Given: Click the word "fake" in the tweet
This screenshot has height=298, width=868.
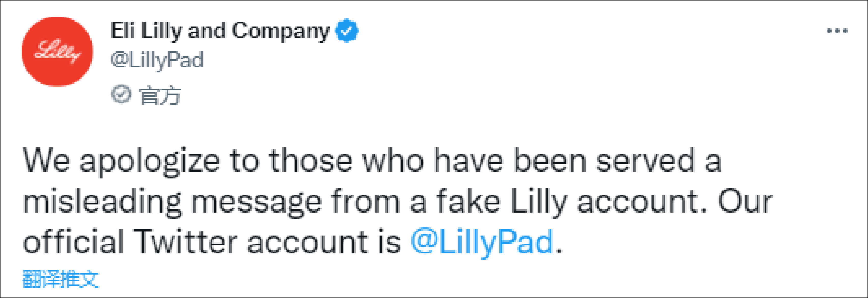Looking at the screenshot, I should coord(468,201).
